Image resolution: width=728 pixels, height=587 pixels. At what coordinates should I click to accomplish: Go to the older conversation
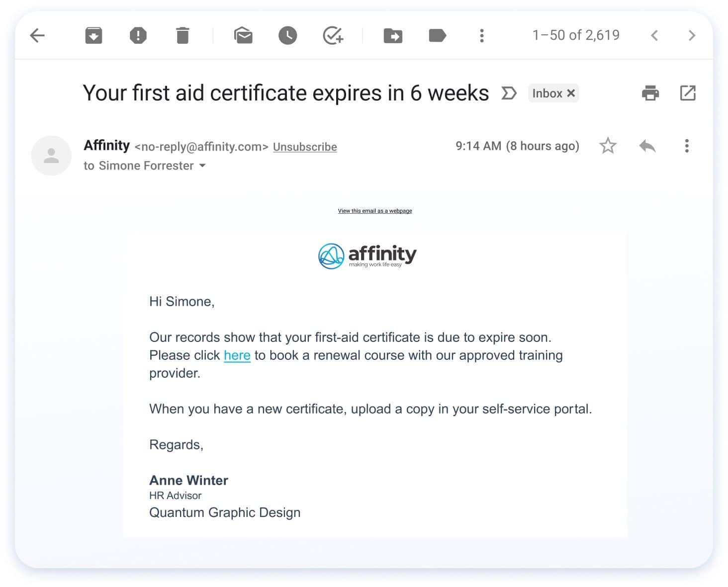coord(692,35)
